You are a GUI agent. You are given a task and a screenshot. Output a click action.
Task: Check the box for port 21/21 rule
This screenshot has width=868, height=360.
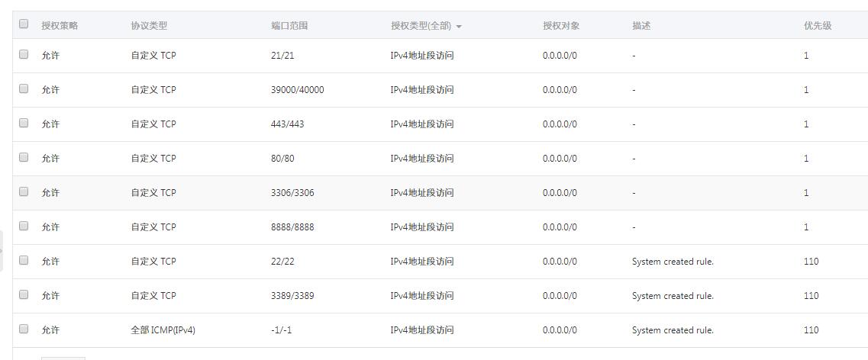[23, 54]
